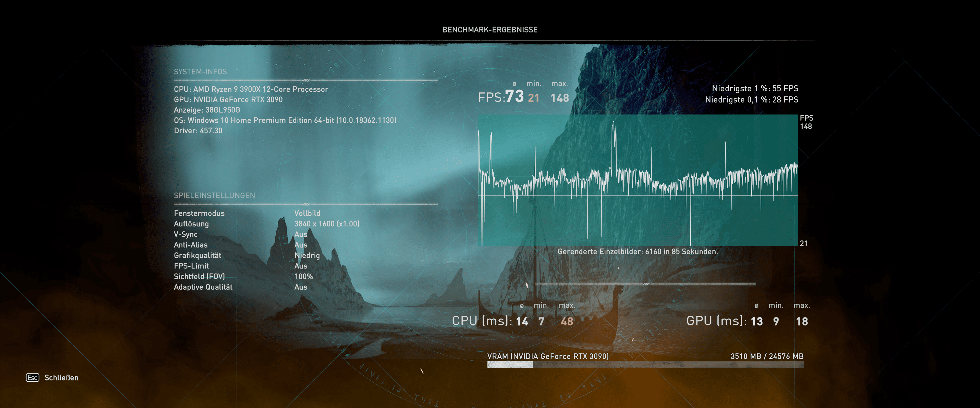
Task: Click the BENCHMARK-ERGEBNISSE title
Action: point(490,30)
